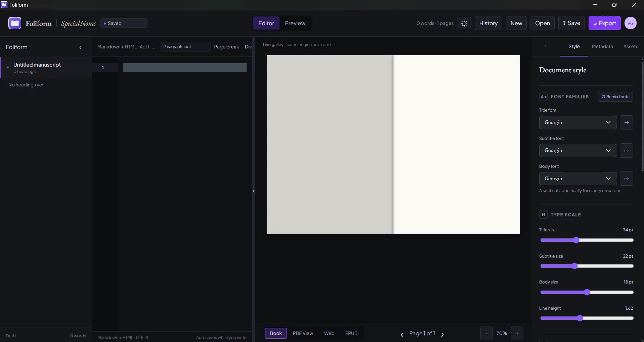Click the Foliform book logo icon
The image size is (644, 342).
pos(15,23)
